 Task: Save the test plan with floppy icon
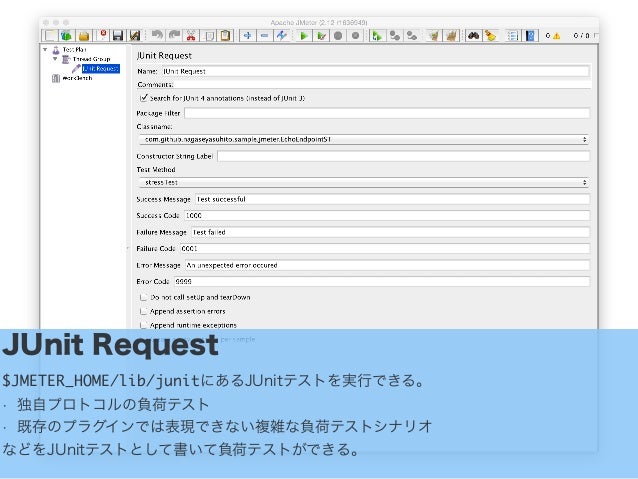click(x=118, y=36)
